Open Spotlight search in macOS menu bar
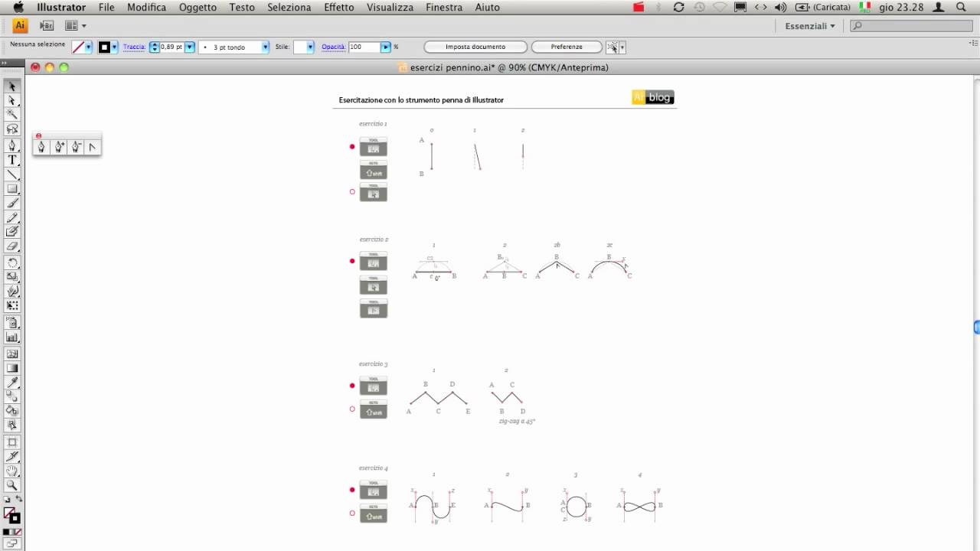Image resolution: width=980 pixels, height=551 pixels. point(962,7)
